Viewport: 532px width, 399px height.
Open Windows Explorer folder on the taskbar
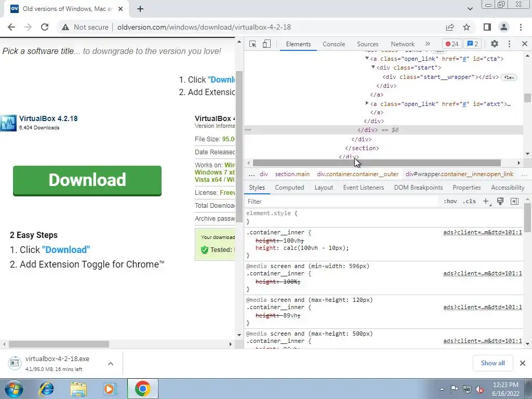[78, 389]
